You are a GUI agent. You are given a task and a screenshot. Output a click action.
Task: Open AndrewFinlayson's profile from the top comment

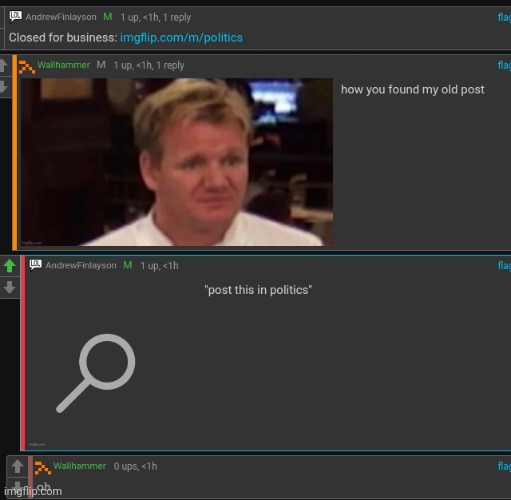(x=61, y=17)
